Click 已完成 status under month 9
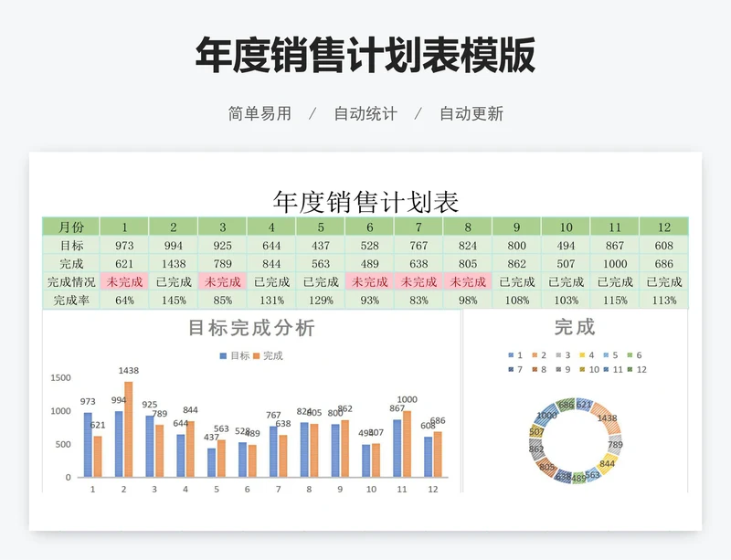Viewport: 731px width, 560px height. pos(517,281)
